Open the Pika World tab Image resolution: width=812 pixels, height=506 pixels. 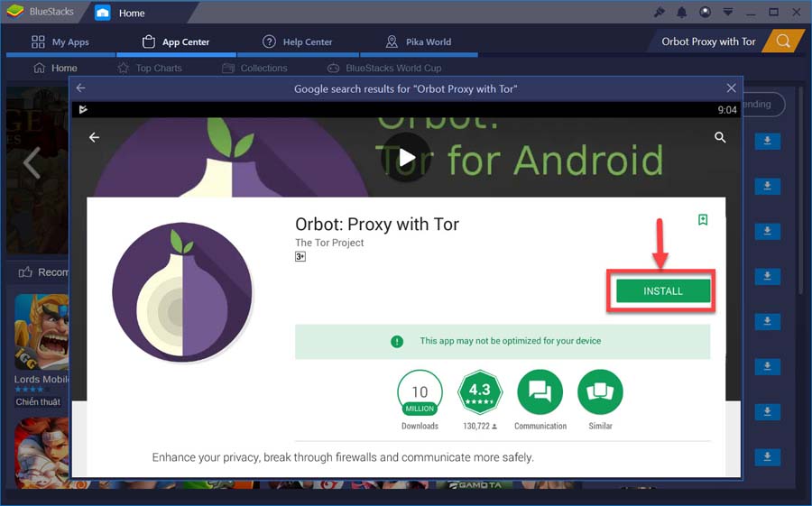[419, 42]
